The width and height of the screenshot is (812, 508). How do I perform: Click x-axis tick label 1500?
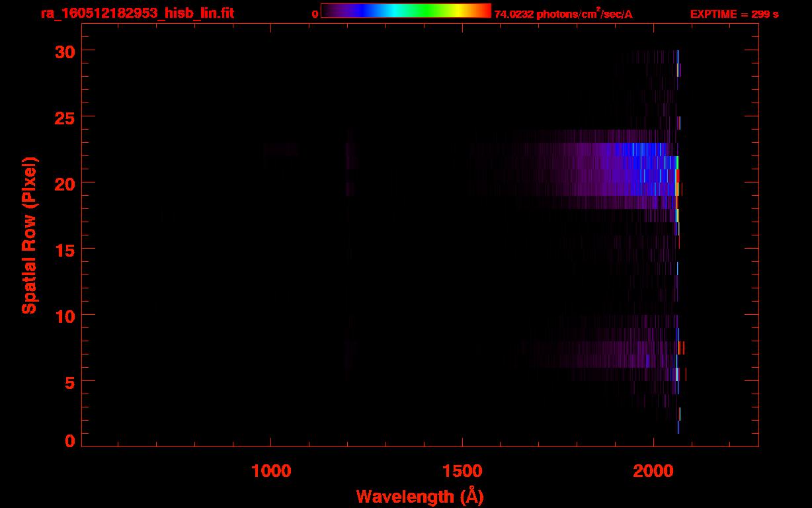point(462,471)
